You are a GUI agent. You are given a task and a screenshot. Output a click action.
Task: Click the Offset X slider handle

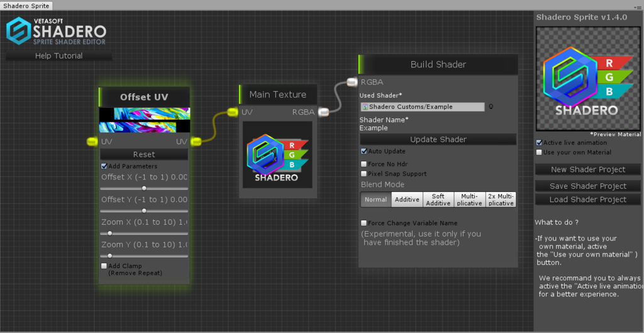pos(144,188)
